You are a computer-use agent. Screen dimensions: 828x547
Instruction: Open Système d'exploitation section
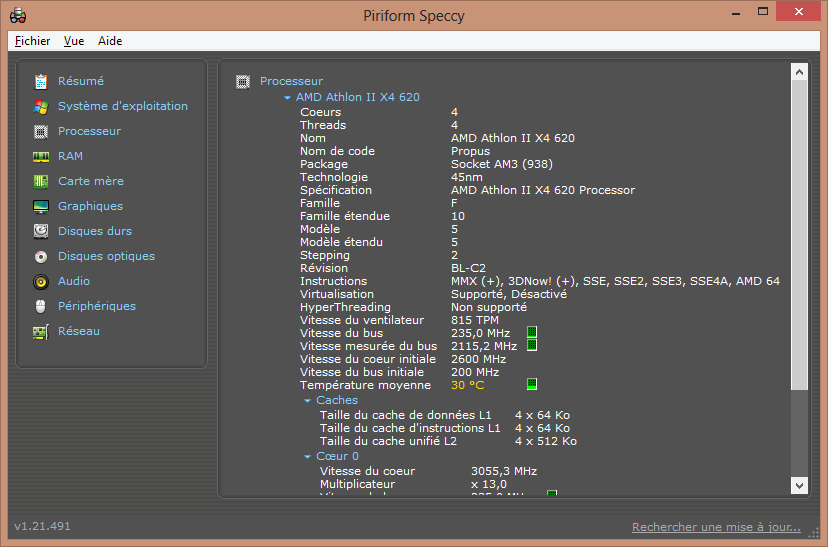tap(123, 106)
